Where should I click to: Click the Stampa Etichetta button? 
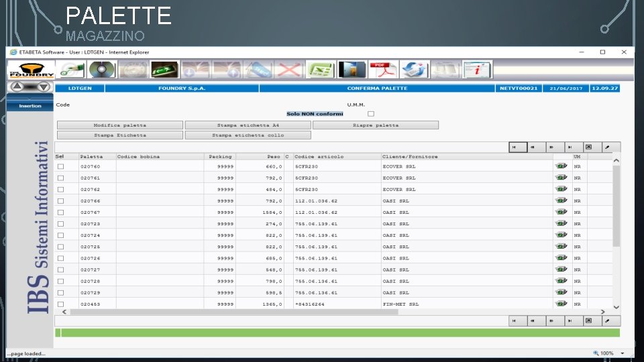click(x=120, y=135)
